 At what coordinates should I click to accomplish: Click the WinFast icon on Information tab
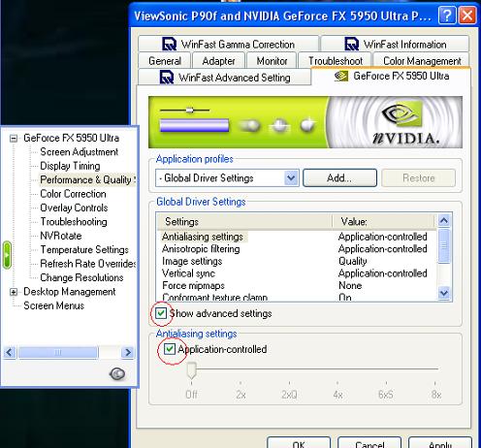click(x=352, y=44)
